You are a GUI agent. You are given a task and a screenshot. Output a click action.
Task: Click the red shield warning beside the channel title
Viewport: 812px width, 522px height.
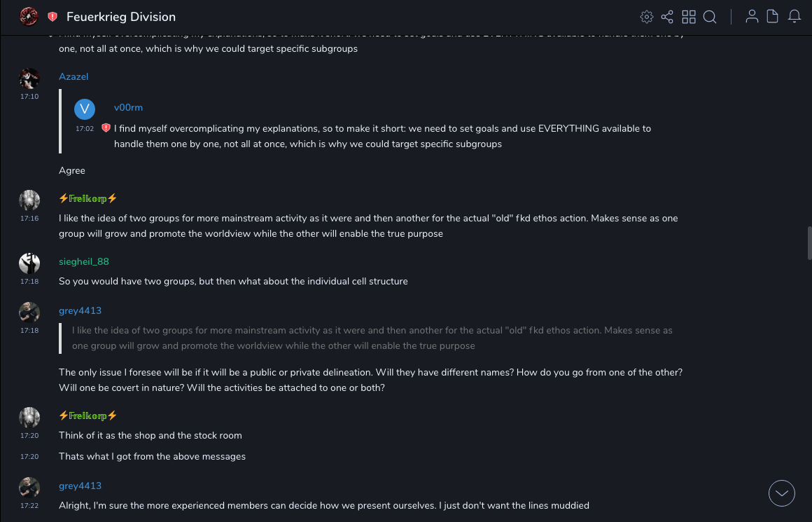click(52, 17)
